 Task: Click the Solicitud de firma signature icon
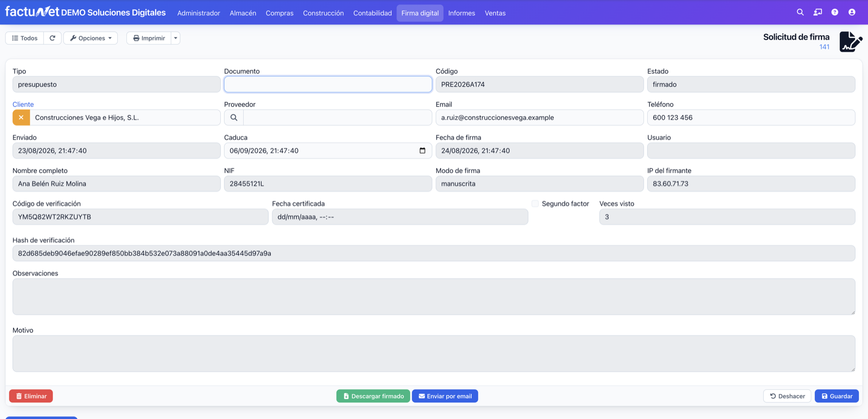851,41
